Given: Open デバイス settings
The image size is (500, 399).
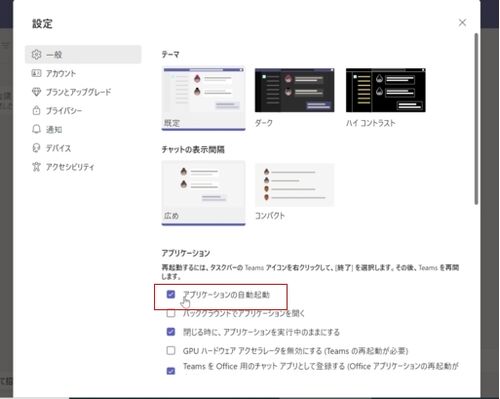Looking at the screenshot, I should pos(83,148).
